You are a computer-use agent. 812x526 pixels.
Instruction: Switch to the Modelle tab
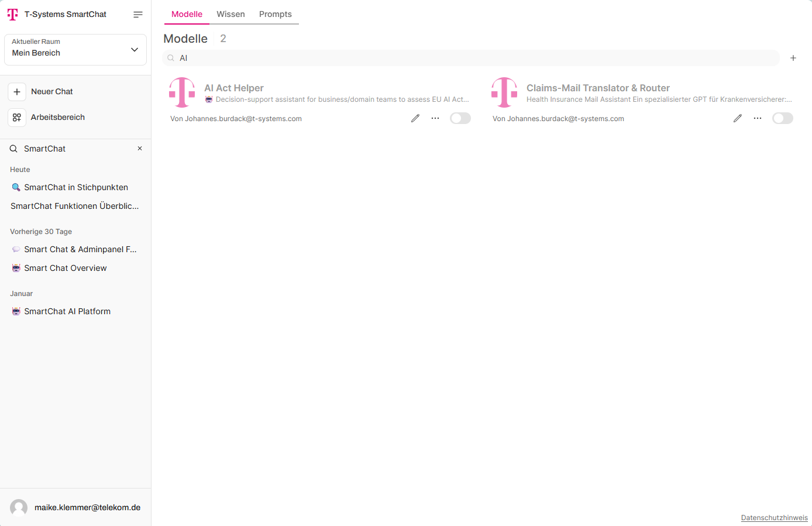187,14
